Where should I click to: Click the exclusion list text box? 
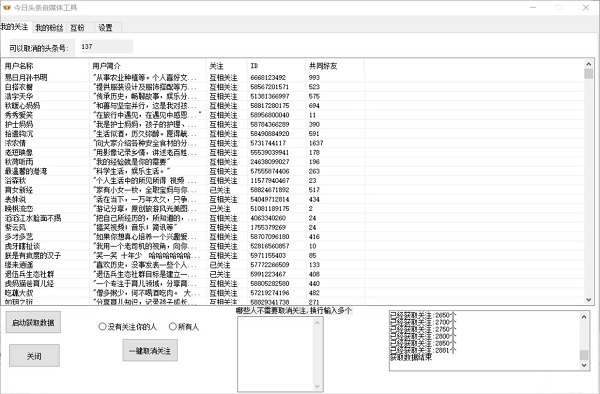[276, 354]
